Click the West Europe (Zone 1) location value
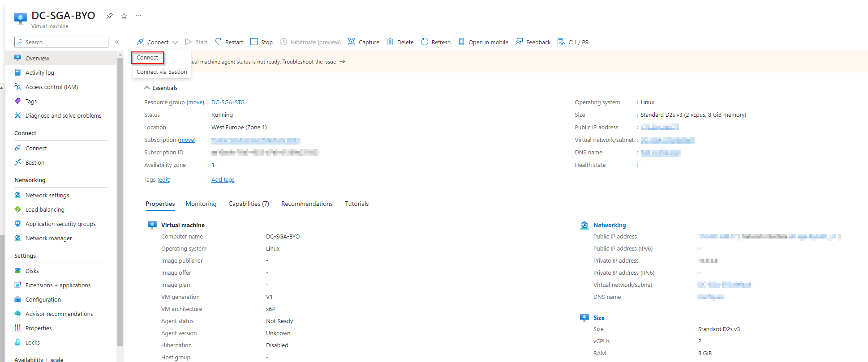The width and height of the screenshot is (868, 362). click(239, 128)
